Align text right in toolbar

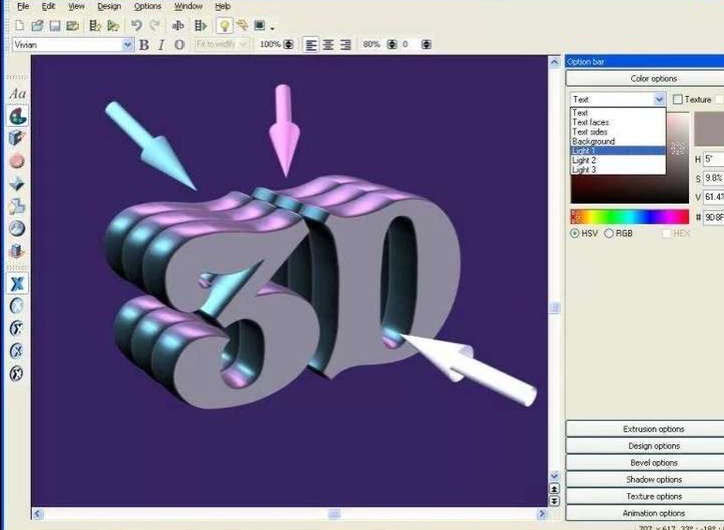point(345,45)
